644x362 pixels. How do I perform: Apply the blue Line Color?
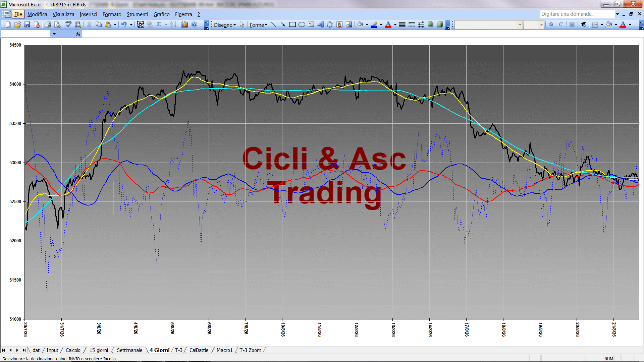[374, 24]
